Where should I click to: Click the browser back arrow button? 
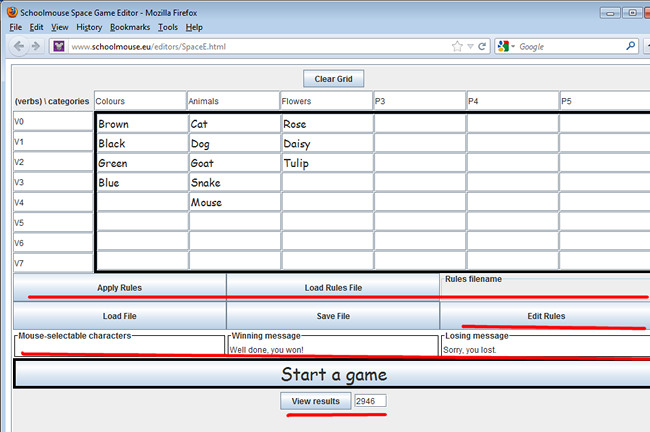(x=20, y=47)
